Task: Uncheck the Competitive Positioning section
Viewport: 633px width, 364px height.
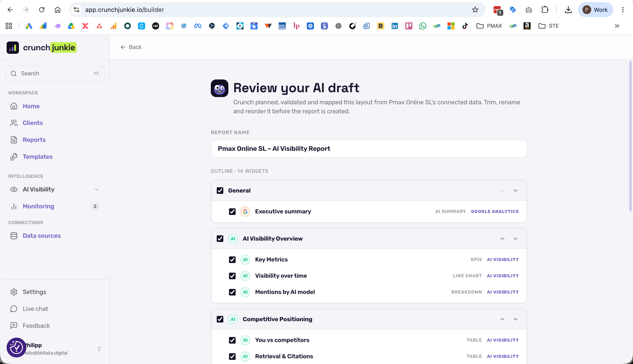Action: coord(220,319)
